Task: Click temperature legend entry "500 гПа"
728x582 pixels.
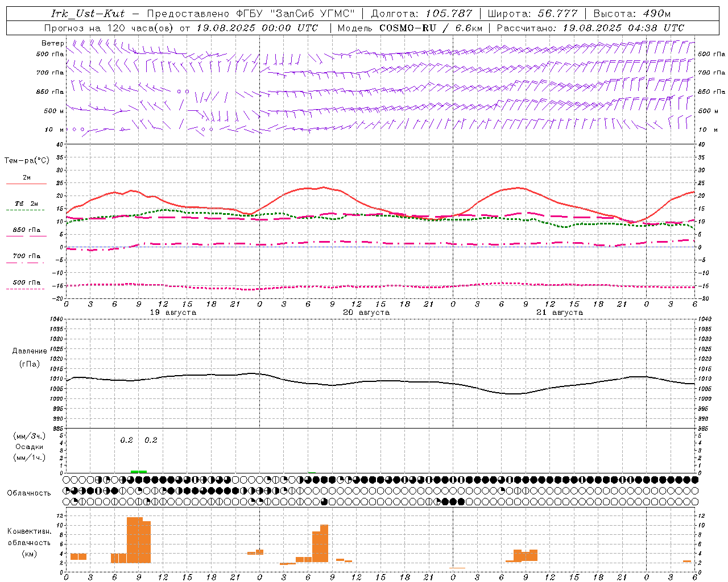Action: point(27,282)
